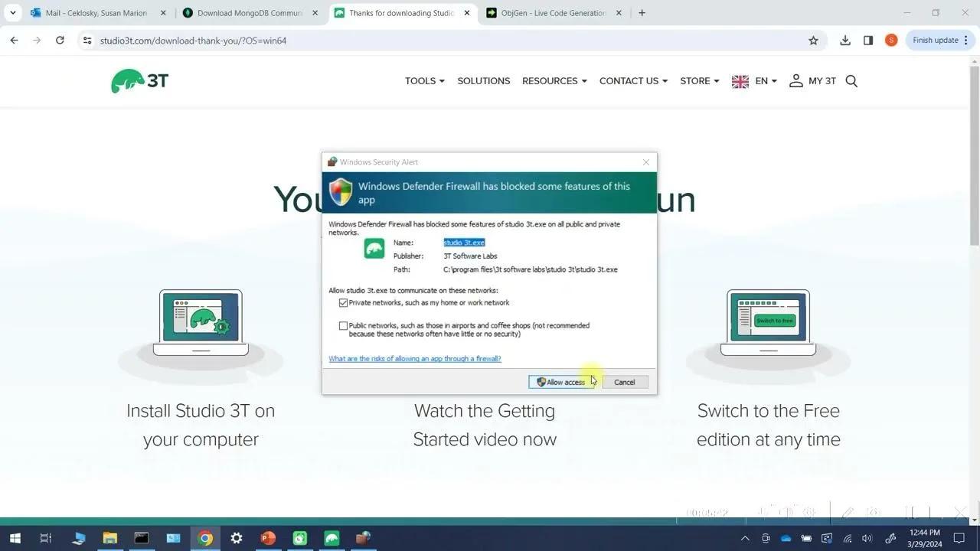Open the Windows notification center
Image resolution: width=980 pixels, height=551 pixels.
(959, 538)
